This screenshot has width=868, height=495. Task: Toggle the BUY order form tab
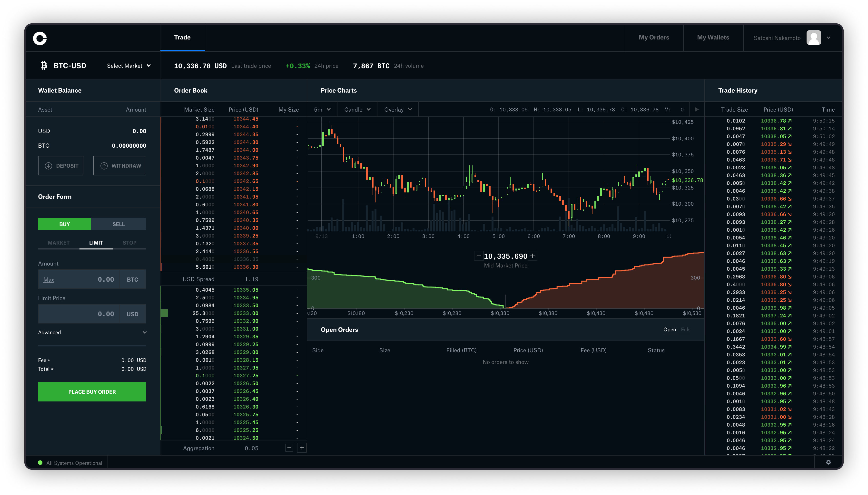pos(64,223)
